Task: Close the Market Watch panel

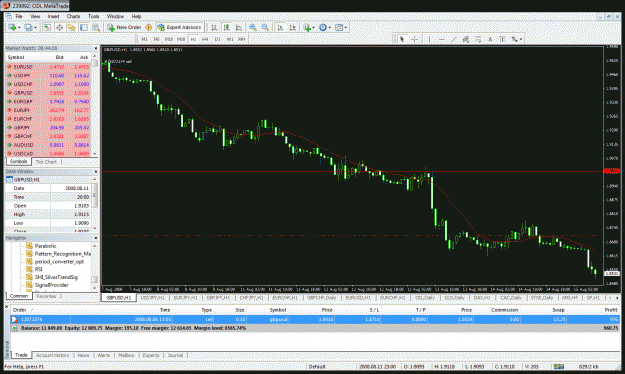Action: pos(96,48)
